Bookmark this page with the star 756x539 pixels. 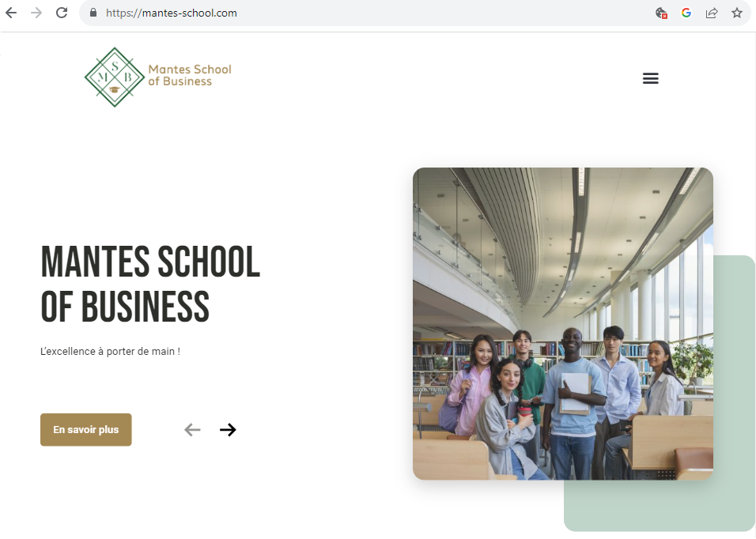[x=737, y=13]
